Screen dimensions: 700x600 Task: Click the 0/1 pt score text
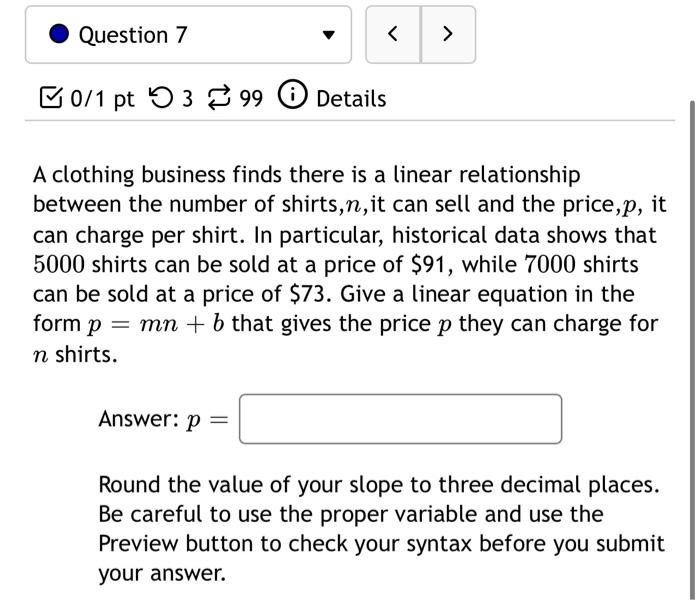(102, 98)
